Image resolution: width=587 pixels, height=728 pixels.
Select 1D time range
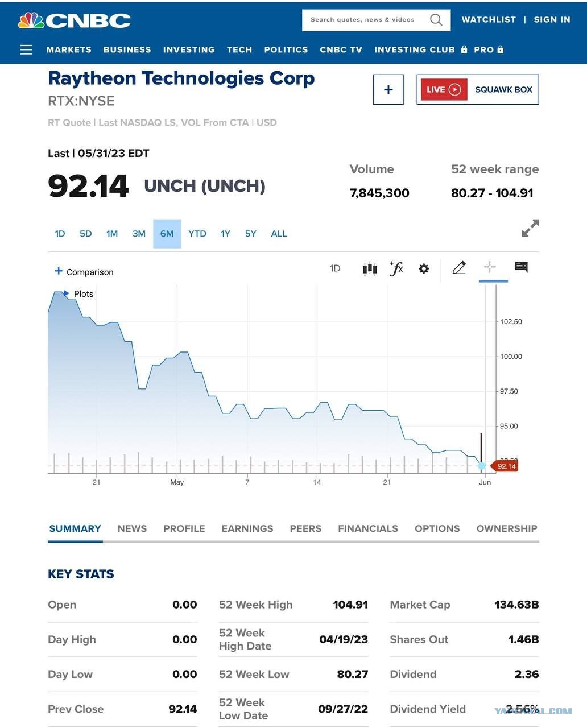(x=60, y=234)
